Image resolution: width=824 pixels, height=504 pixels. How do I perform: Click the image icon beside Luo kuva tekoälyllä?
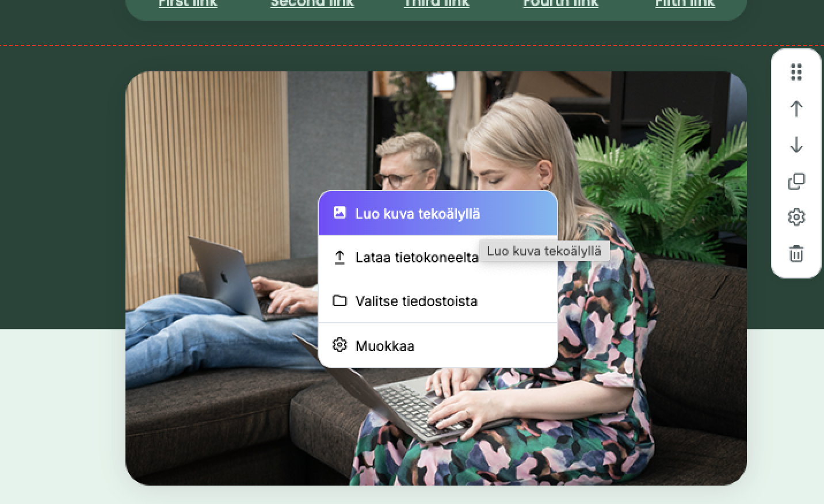coord(339,212)
